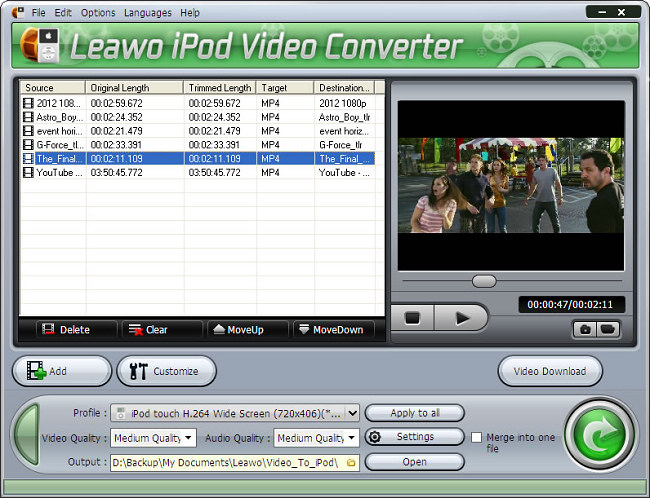Image resolution: width=650 pixels, height=498 pixels.
Task: Click the Trimmed Length column header
Action: pos(220,87)
